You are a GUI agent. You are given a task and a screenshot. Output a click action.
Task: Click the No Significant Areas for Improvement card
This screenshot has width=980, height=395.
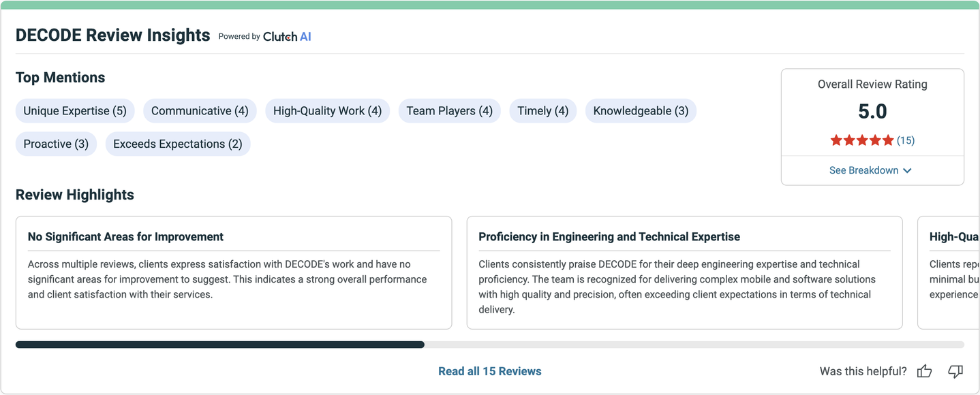(234, 272)
